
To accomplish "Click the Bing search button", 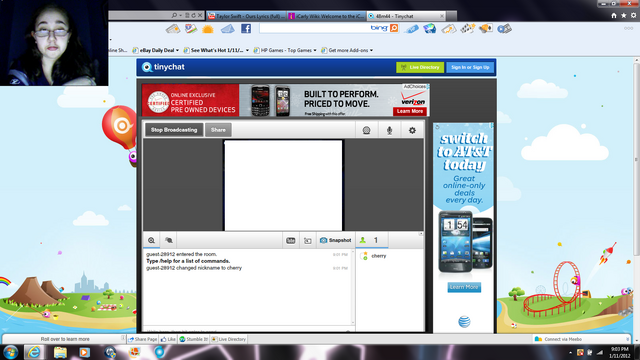I will coord(394,28).
